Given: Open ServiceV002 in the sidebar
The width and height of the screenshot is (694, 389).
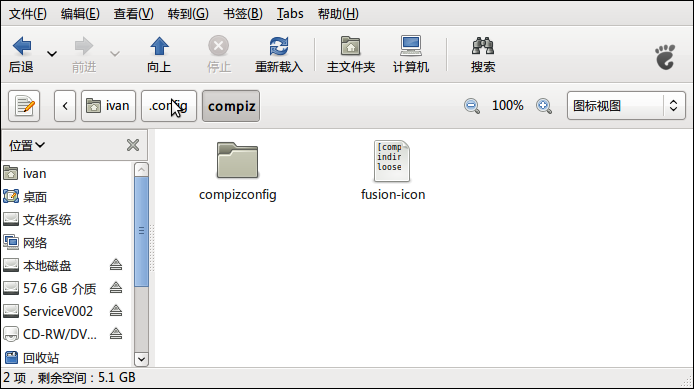Looking at the screenshot, I should [x=58, y=312].
